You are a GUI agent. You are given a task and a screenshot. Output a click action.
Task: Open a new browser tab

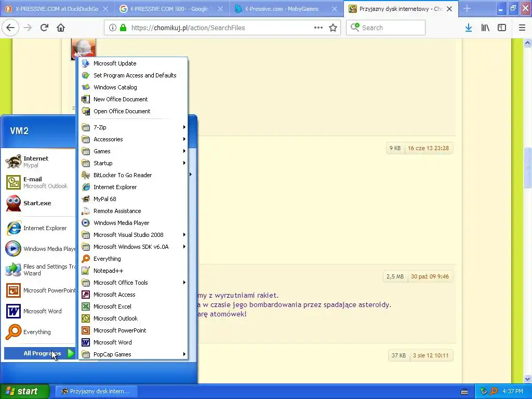pos(467,9)
